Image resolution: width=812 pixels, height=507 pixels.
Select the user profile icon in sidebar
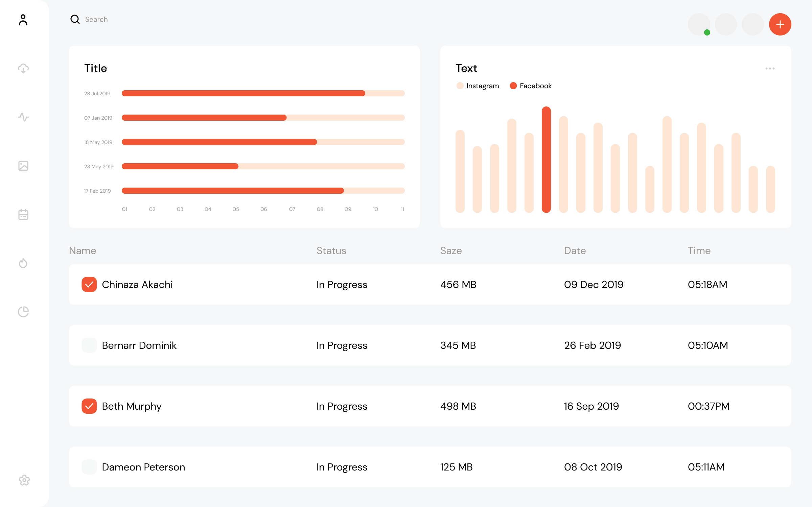pos(23,20)
